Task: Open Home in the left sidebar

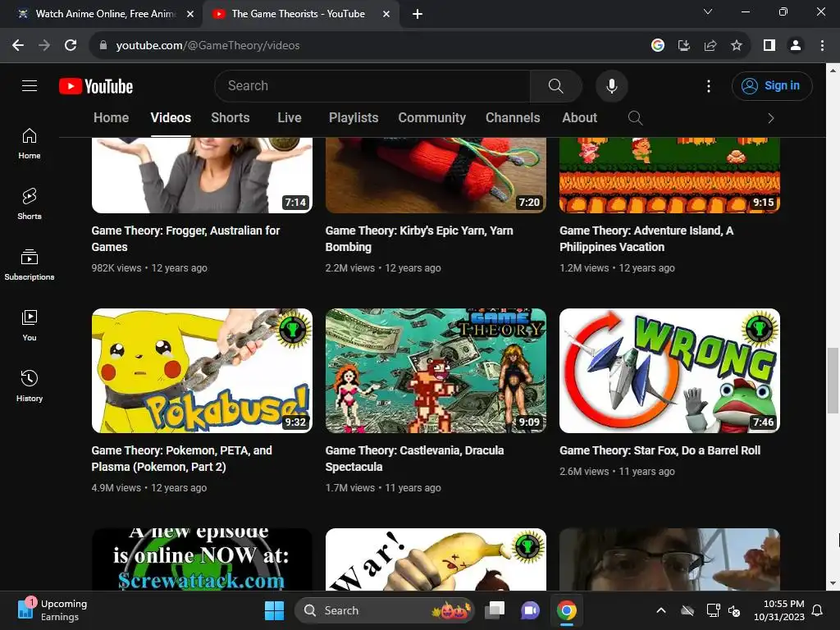Action: point(30,144)
